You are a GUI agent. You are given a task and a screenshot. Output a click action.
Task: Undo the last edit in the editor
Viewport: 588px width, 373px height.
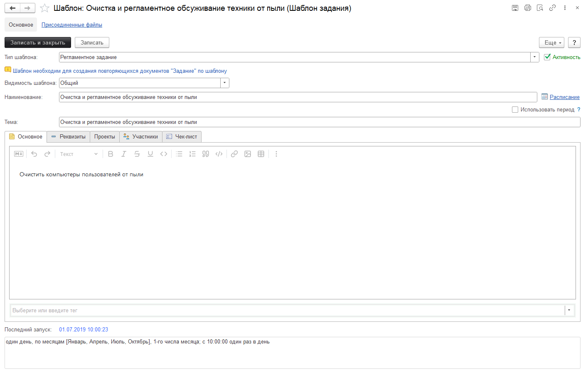pyautogui.click(x=34, y=154)
